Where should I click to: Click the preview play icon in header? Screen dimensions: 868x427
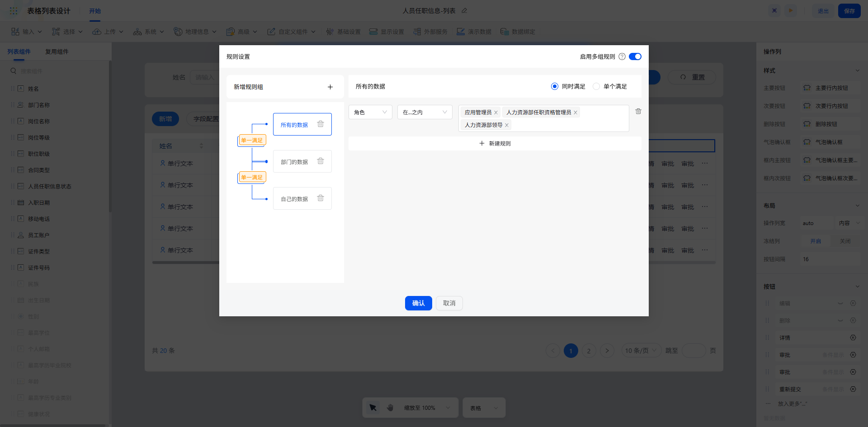point(791,11)
